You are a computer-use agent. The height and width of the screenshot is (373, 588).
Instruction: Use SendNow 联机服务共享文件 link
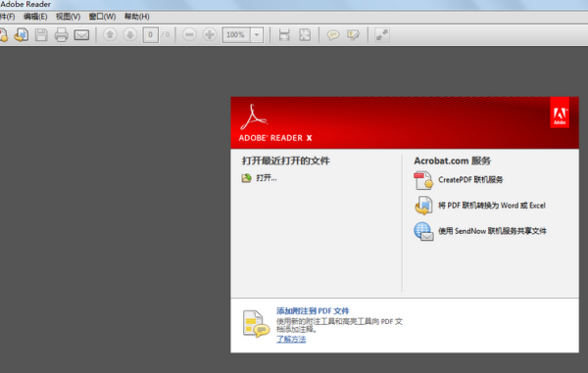coord(492,231)
